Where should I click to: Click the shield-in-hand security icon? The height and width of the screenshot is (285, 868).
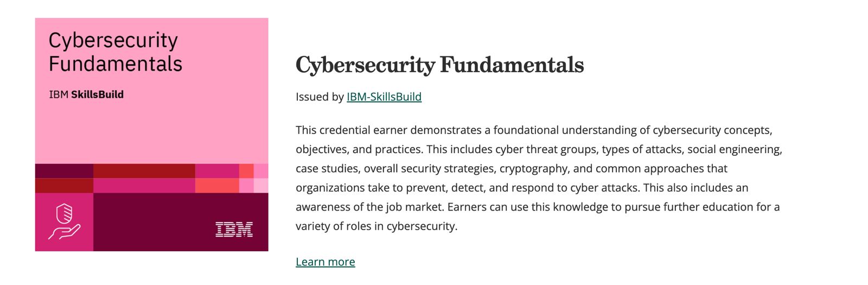[64, 221]
